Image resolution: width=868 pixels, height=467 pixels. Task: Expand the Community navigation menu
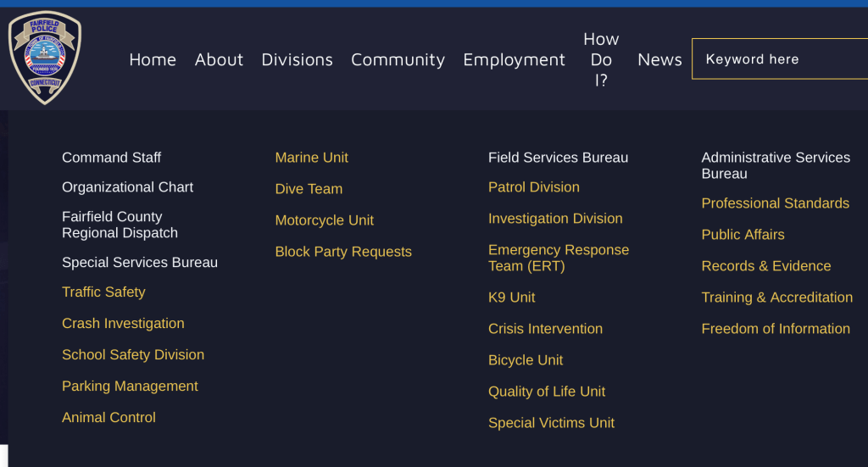tap(398, 59)
